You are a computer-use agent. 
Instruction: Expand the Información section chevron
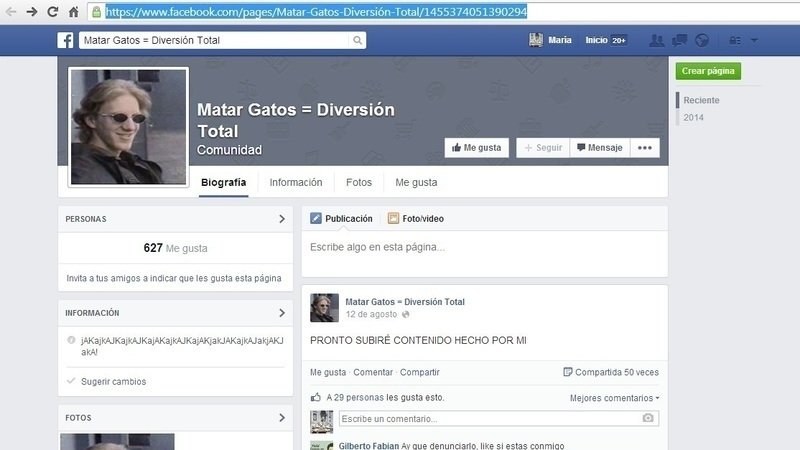pos(281,313)
